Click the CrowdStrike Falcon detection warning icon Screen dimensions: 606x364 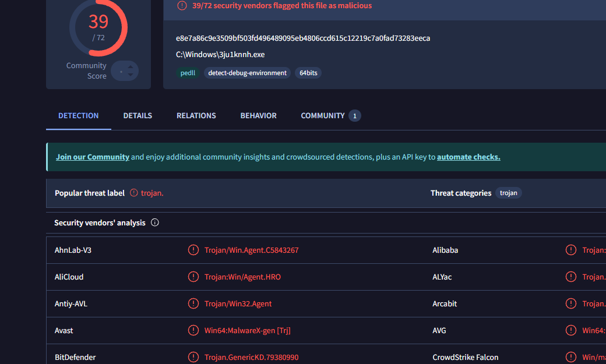(571, 357)
